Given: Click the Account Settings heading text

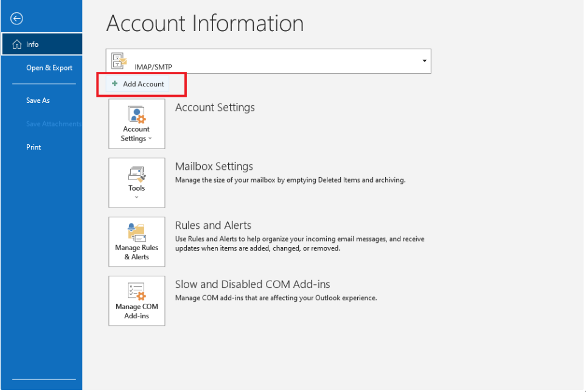Looking at the screenshot, I should (x=215, y=108).
